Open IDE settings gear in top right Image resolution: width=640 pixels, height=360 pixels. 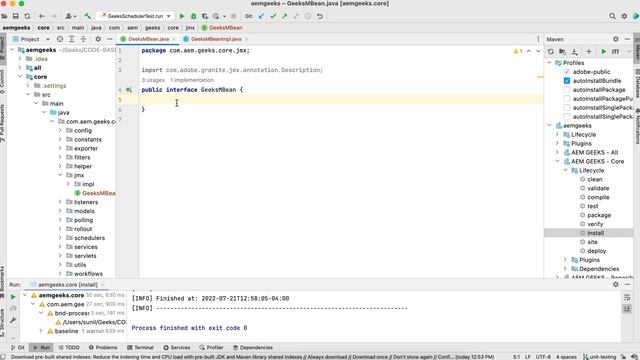click(x=624, y=16)
